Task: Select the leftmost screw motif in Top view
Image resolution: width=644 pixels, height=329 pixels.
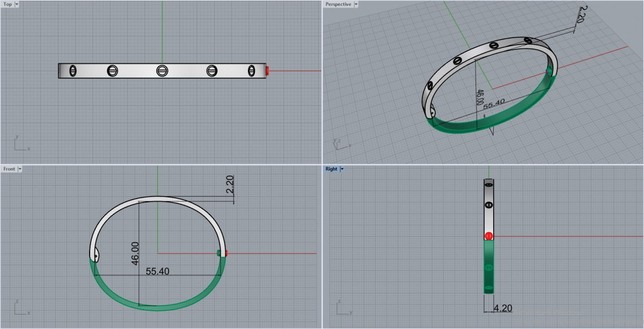Action: click(x=74, y=71)
